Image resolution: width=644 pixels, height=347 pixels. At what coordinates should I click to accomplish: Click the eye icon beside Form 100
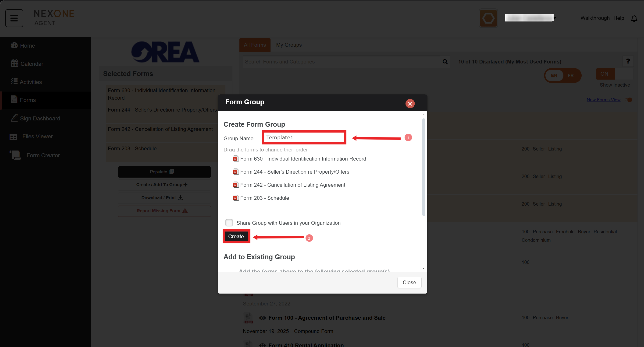(262, 318)
